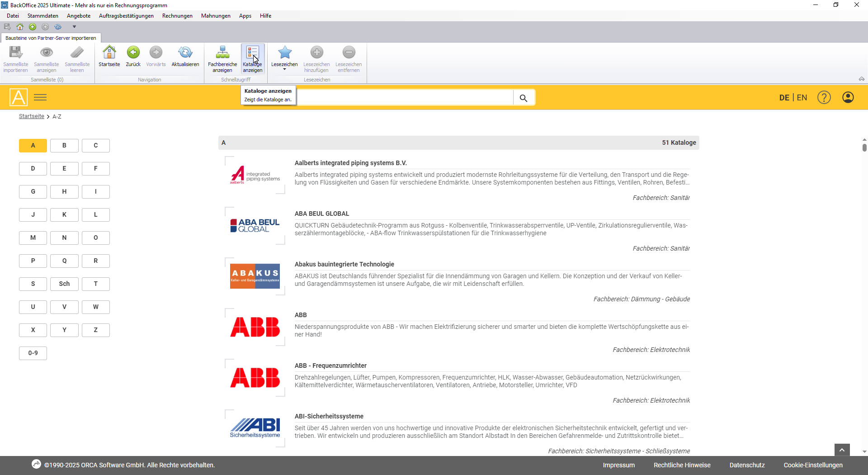
Task: Switch language to EN
Action: (x=802, y=98)
